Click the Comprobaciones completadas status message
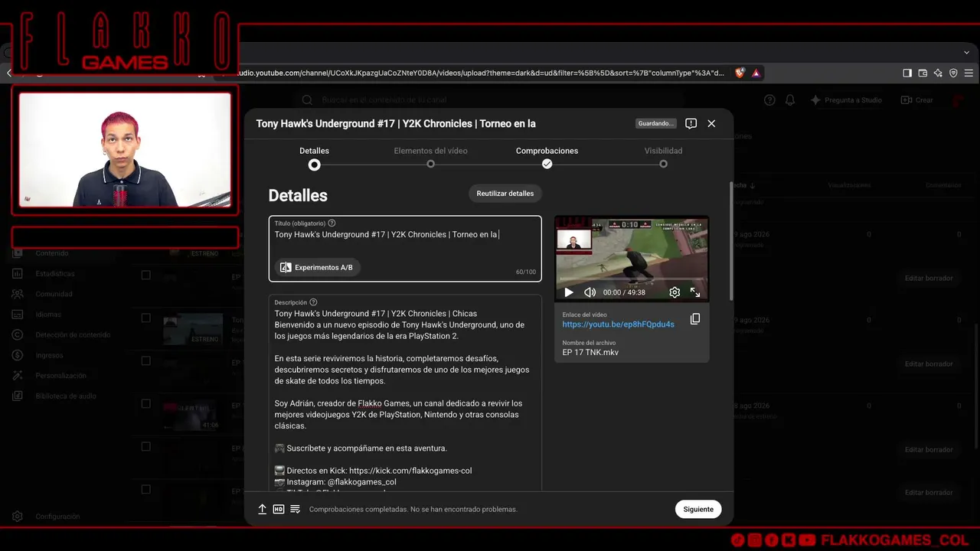Screen dimensions: 980x551 [413, 509]
